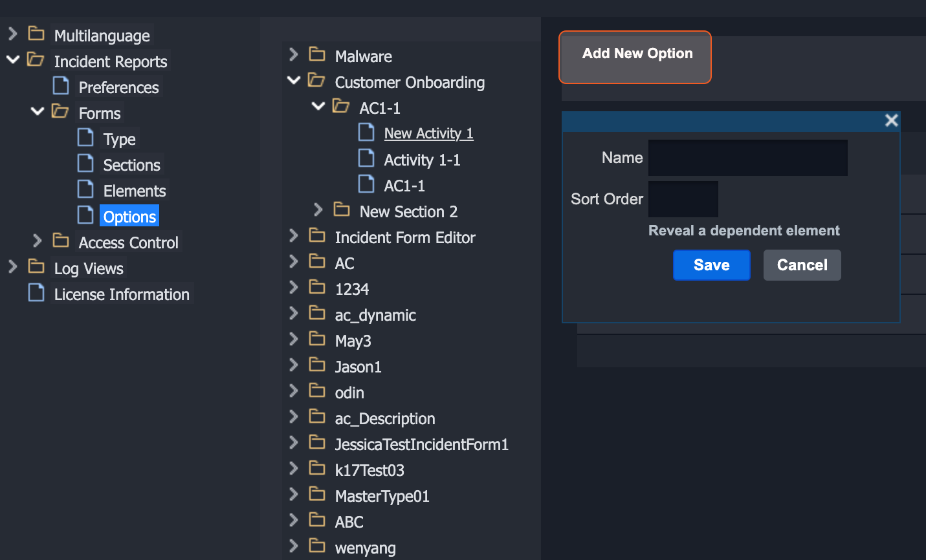Close the new option dialog

pos(891,120)
